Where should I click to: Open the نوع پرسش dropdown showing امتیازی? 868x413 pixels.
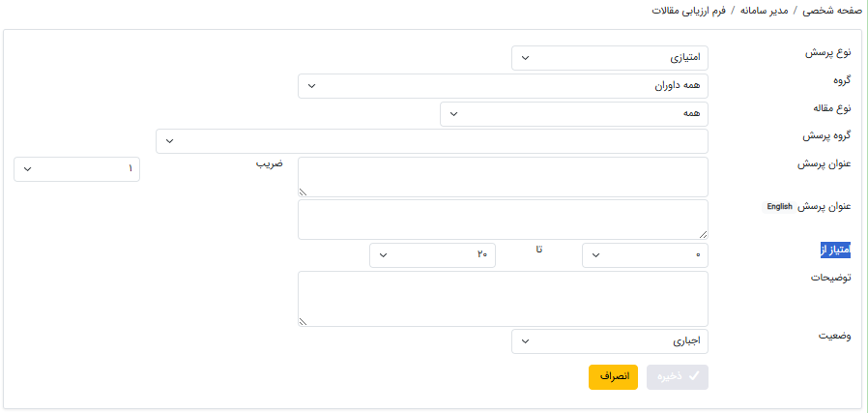click(x=609, y=58)
